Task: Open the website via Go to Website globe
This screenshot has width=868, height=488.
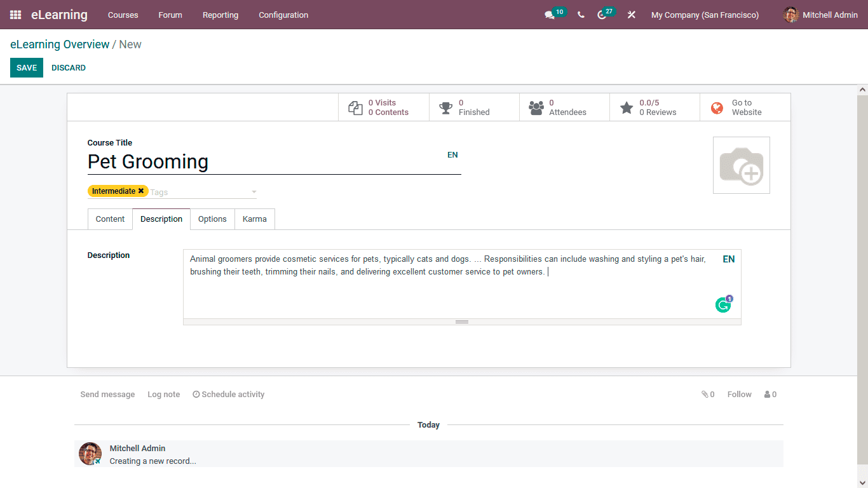Action: click(717, 107)
